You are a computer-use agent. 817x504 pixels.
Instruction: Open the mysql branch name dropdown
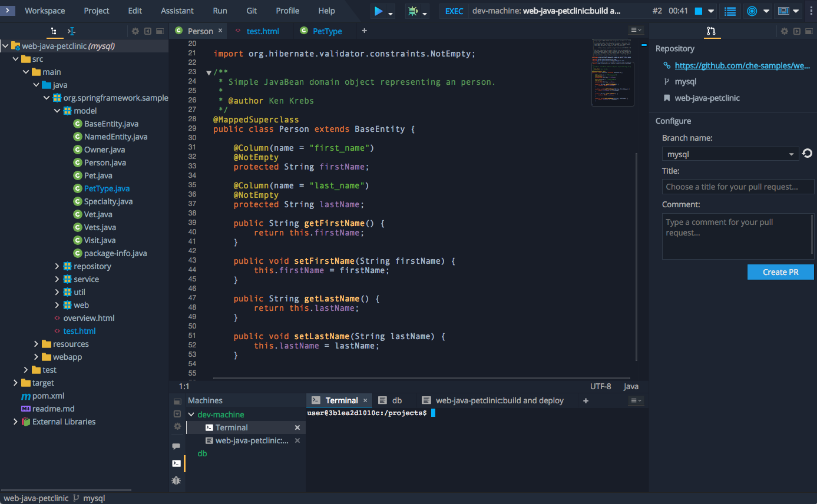coord(791,154)
